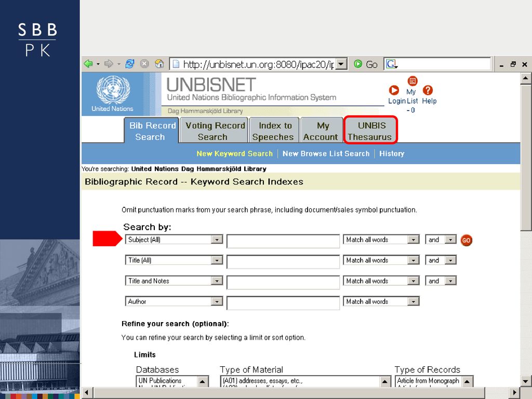
Task: Click the vertical scrollbar thumb
Action: tap(526, 157)
